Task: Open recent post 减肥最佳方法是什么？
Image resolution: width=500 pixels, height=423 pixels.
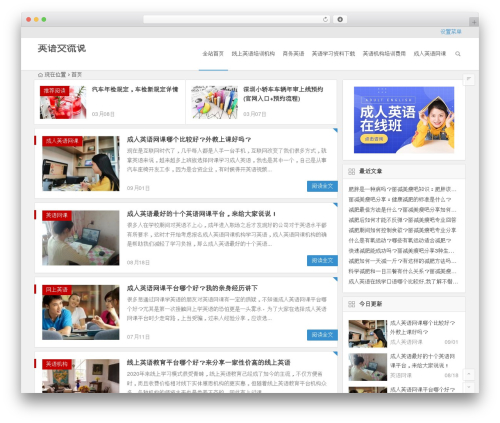Action: coord(402,210)
